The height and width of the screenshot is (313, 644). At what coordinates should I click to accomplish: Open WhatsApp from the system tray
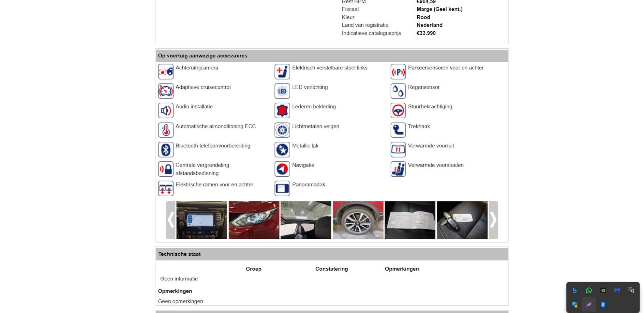click(589, 291)
